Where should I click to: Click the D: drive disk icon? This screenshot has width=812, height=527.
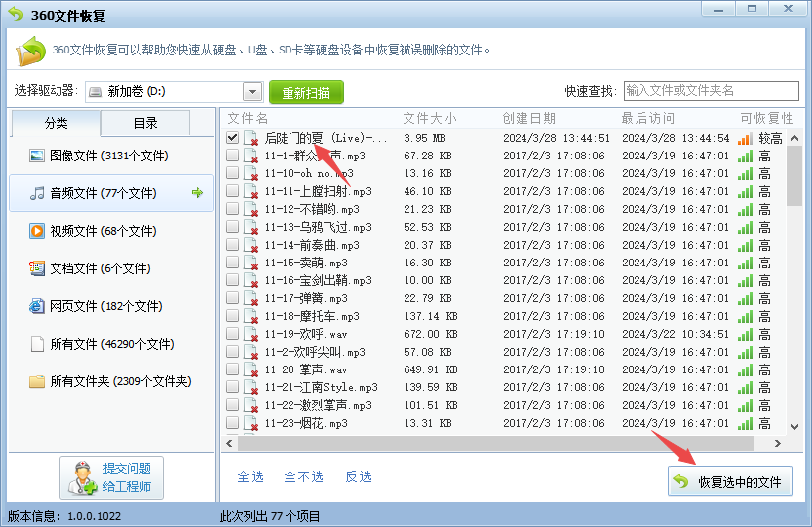(96, 92)
